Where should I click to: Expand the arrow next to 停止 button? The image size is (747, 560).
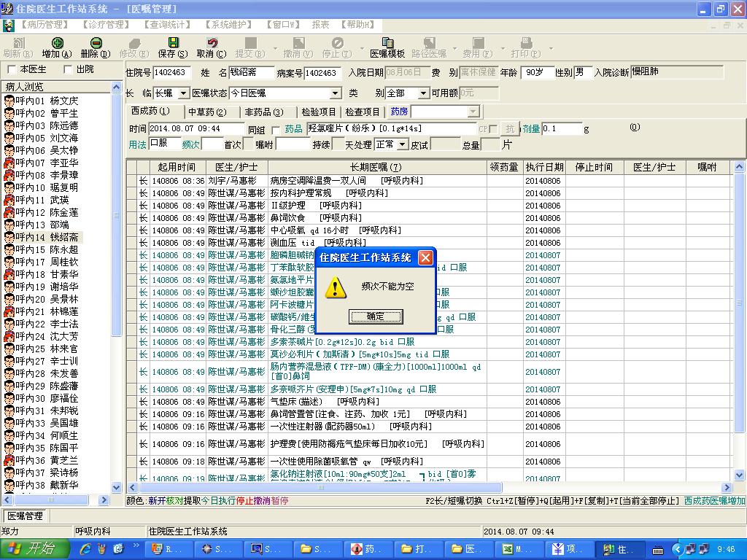click(x=362, y=49)
